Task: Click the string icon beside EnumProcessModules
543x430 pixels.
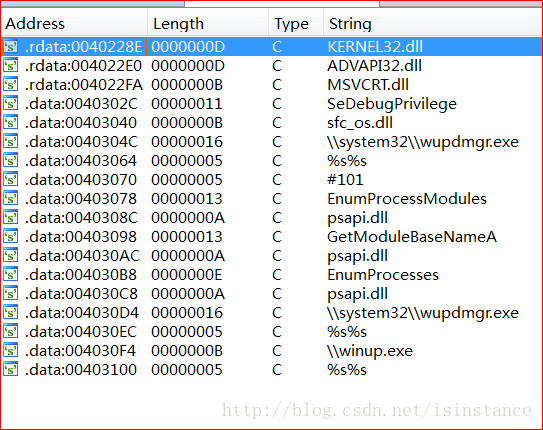Action: pos(10,199)
